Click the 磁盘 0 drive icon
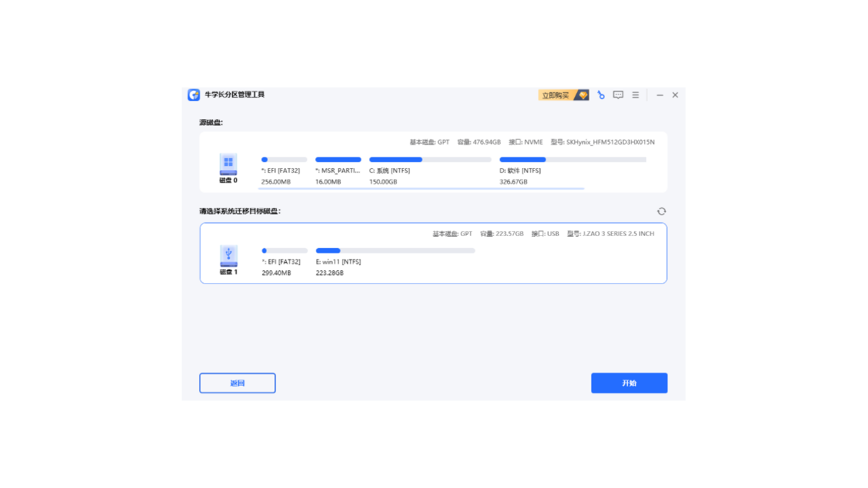The width and height of the screenshot is (868, 488). [x=228, y=163]
